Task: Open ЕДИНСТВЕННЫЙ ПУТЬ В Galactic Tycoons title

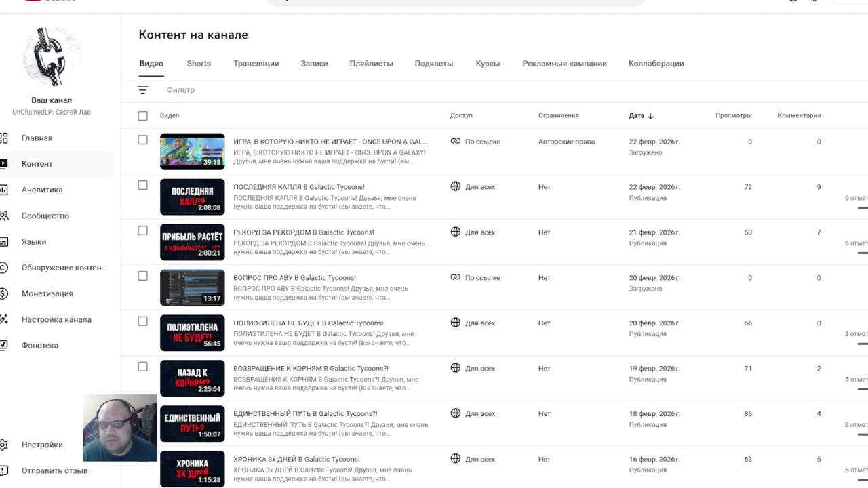Action: tap(305, 414)
